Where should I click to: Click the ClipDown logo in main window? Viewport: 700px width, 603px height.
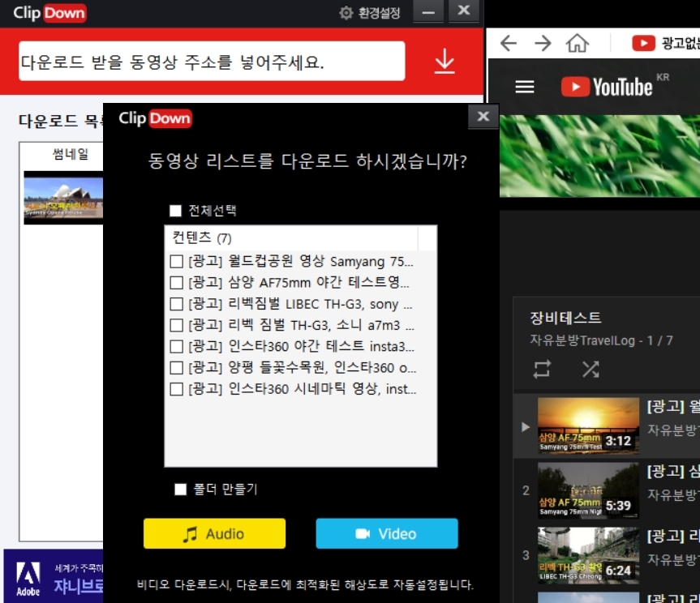(x=49, y=12)
